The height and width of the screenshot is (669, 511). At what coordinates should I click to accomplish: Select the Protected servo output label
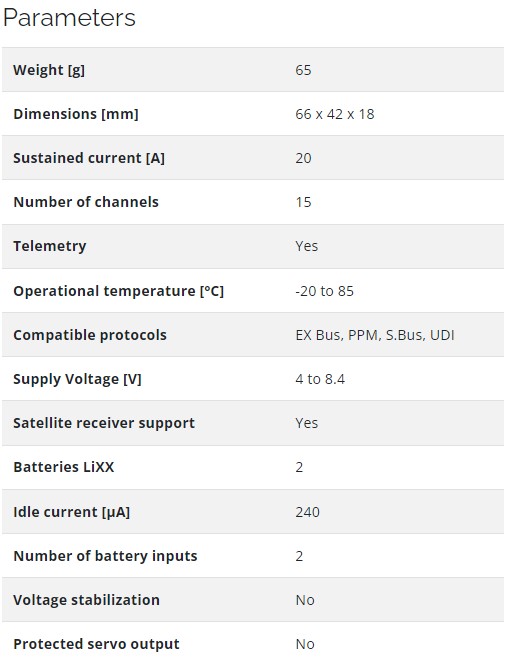click(96, 644)
